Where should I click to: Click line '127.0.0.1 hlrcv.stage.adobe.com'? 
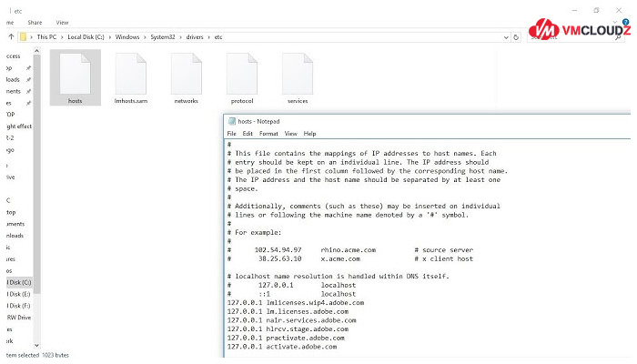pos(288,329)
